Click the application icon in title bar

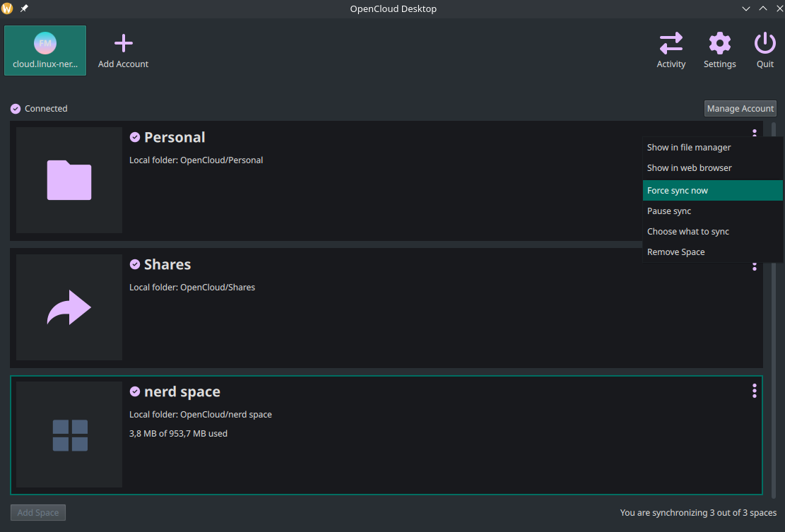(x=7, y=8)
